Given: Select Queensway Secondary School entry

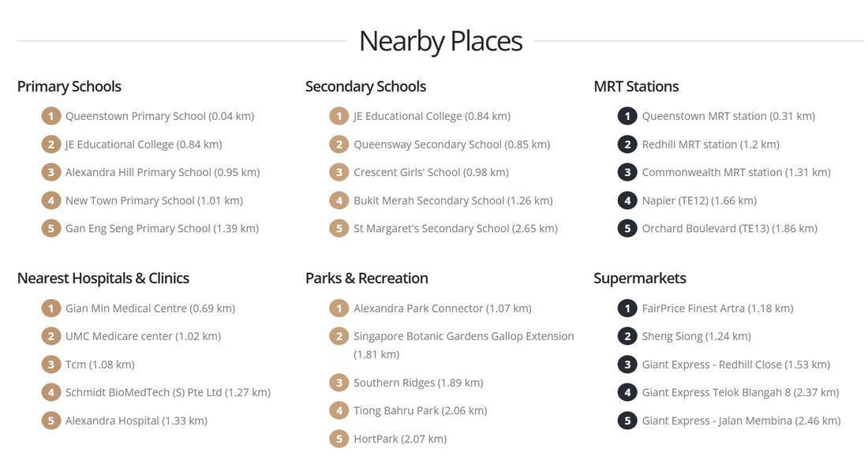Looking at the screenshot, I should 451,144.
